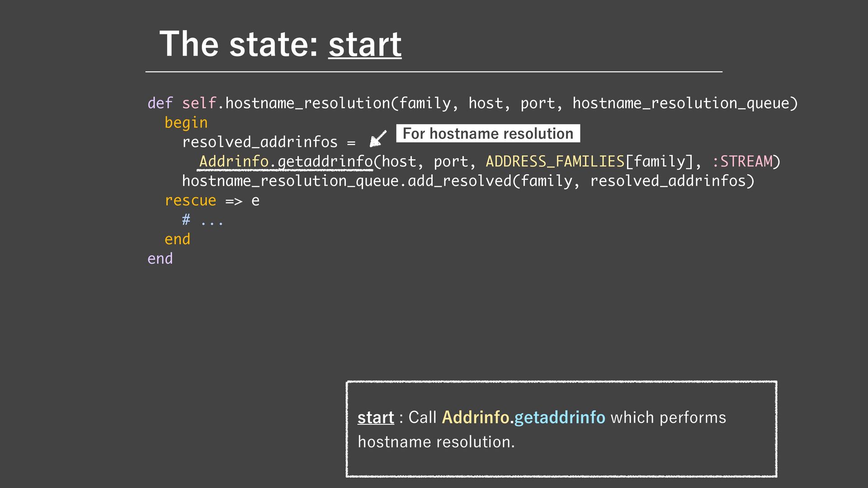Click the hand-drawn arrow pointing at the code
The height and width of the screenshot is (488, 868).
click(x=378, y=138)
